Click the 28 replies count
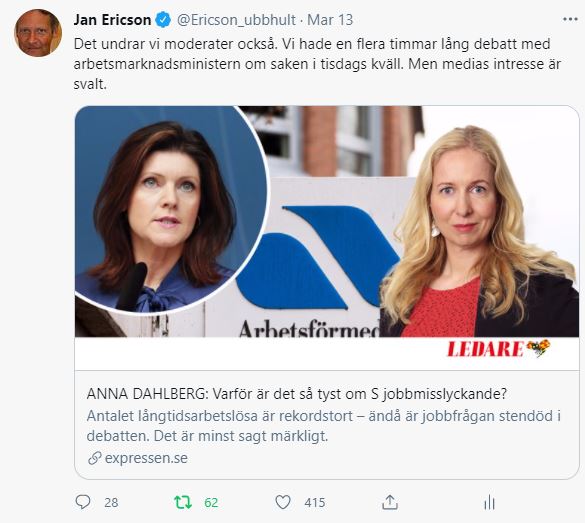The image size is (585, 523). pyautogui.click(x=111, y=503)
